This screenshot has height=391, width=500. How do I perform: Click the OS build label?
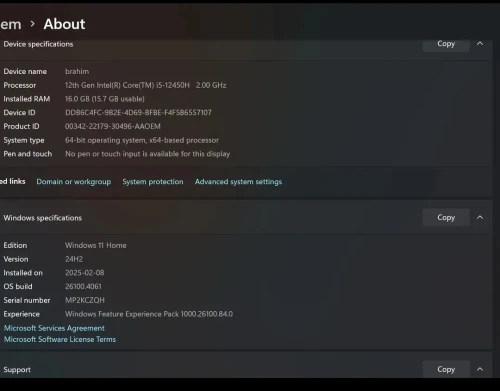tap(18, 286)
